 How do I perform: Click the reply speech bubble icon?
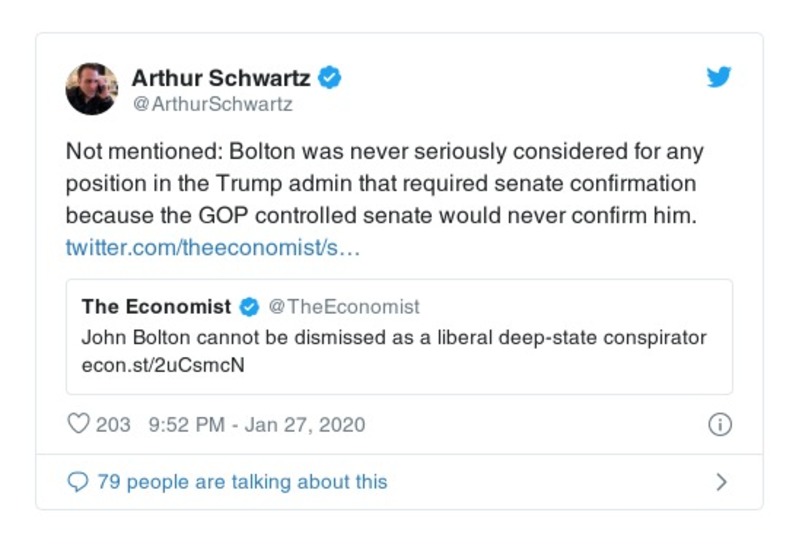click(x=77, y=482)
